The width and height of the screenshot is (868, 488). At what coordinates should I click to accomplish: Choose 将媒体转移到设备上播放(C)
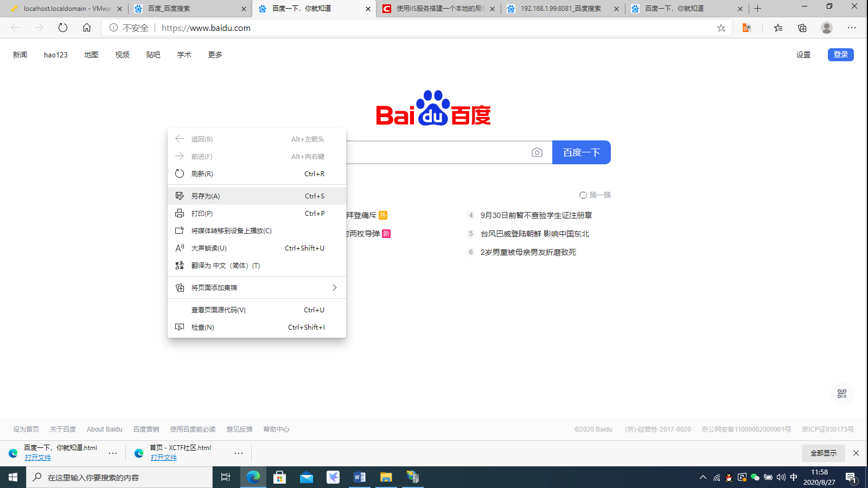coord(257,230)
